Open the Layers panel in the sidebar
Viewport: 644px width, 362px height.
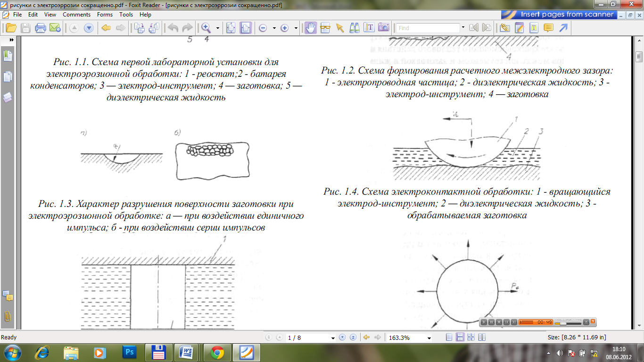point(8,98)
